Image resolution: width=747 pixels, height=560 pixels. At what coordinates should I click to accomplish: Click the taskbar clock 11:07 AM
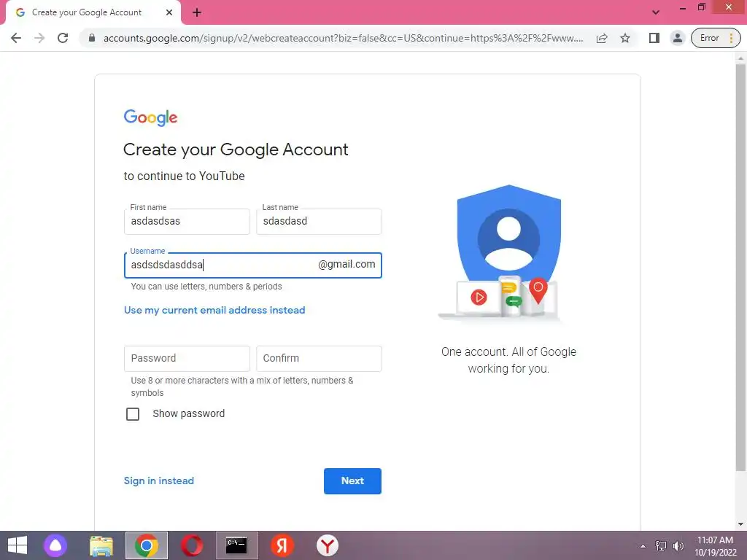pyautogui.click(x=715, y=545)
